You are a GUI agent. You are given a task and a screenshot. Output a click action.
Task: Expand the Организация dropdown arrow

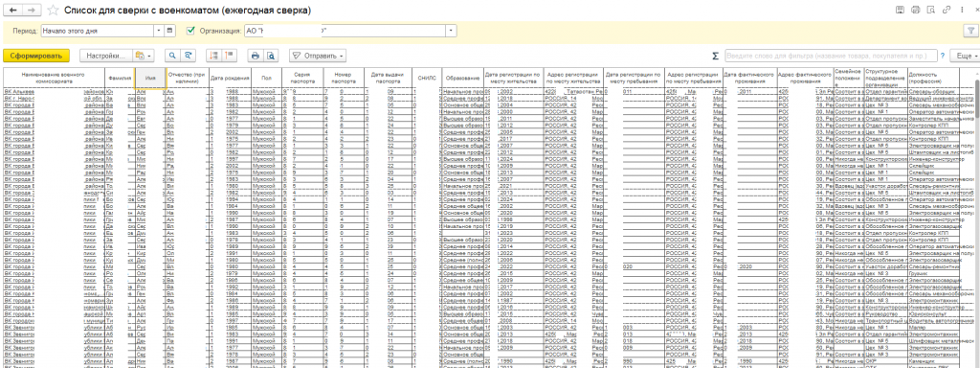[x=451, y=30]
